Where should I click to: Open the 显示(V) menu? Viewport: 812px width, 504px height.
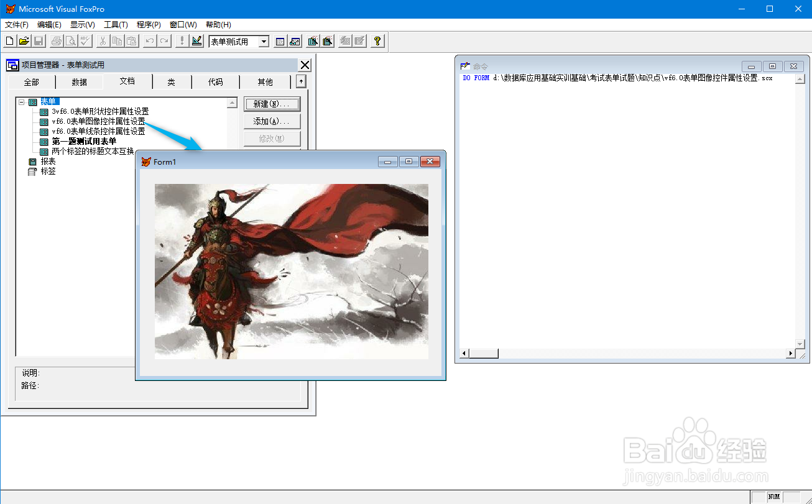[x=83, y=25]
